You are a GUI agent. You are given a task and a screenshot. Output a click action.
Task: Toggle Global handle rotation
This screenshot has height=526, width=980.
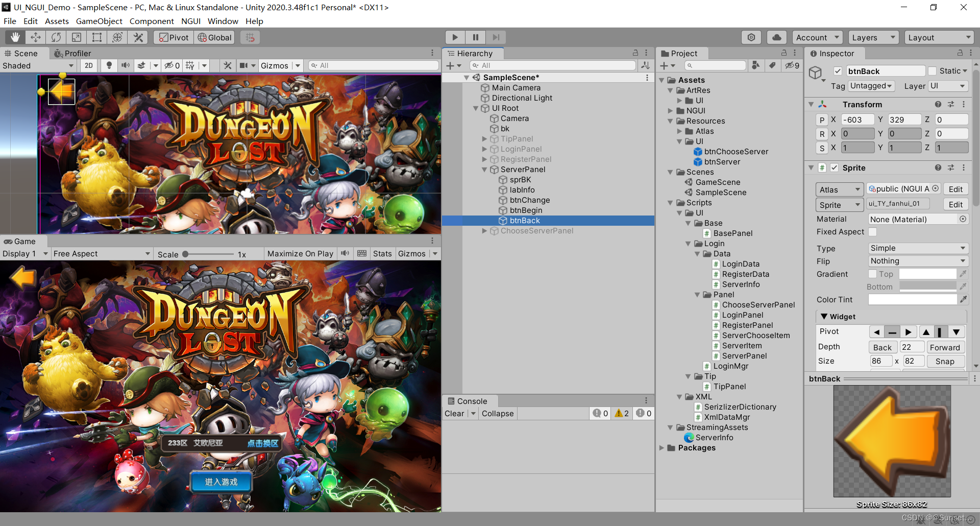point(214,37)
